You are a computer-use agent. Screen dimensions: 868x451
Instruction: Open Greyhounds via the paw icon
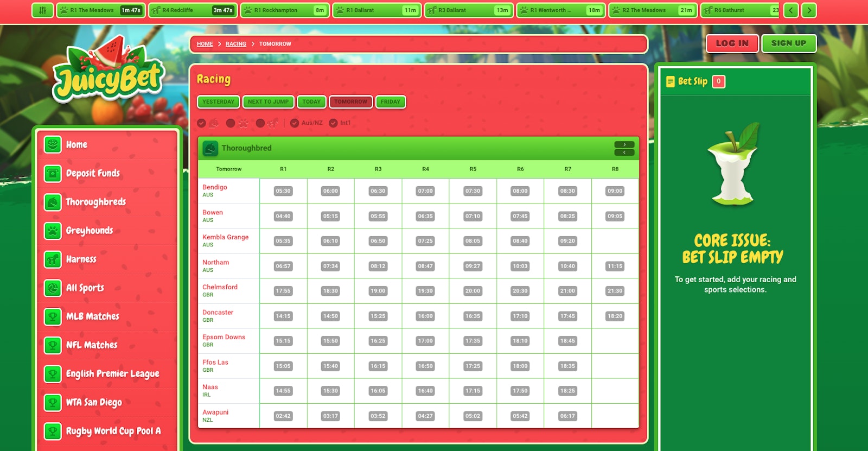click(53, 231)
